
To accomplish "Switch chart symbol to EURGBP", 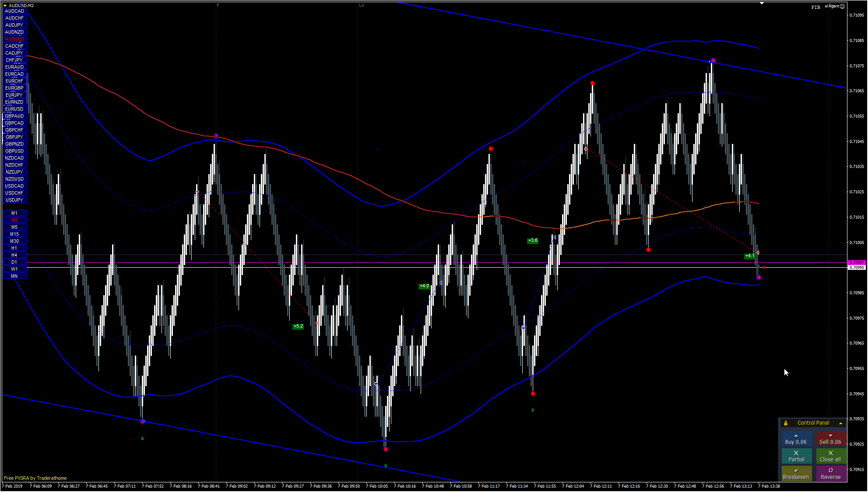I will click(x=14, y=88).
